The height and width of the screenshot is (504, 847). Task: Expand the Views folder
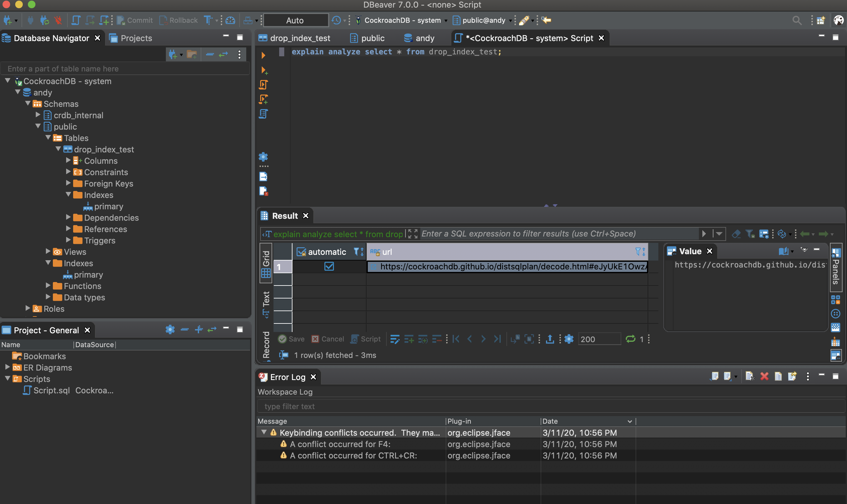pyautogui.click(x=48, y=251)
